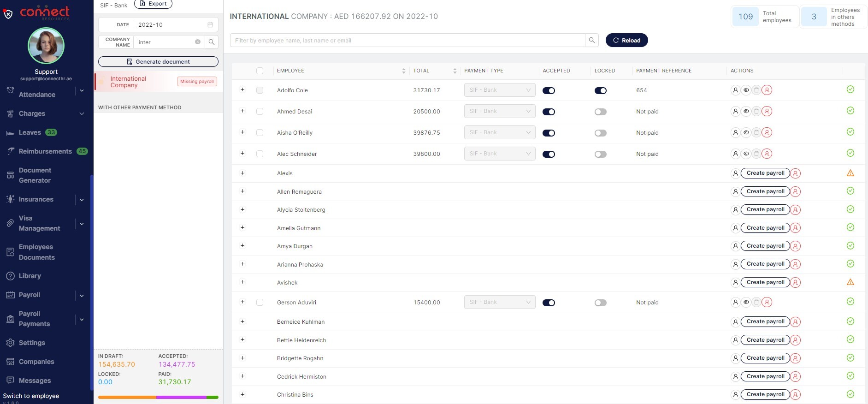
Task: Open Visa Management in the sidebar
Action: pyautogui.click(x=39, y=223)
